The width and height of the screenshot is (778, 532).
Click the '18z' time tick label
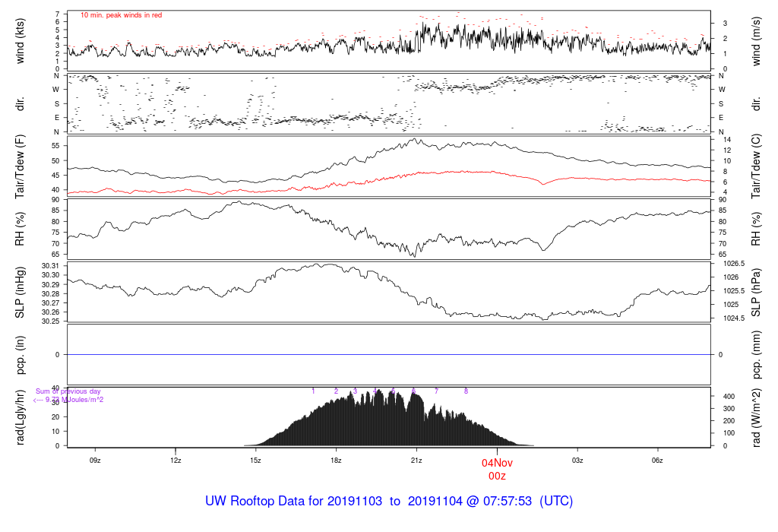coord(336,461)
